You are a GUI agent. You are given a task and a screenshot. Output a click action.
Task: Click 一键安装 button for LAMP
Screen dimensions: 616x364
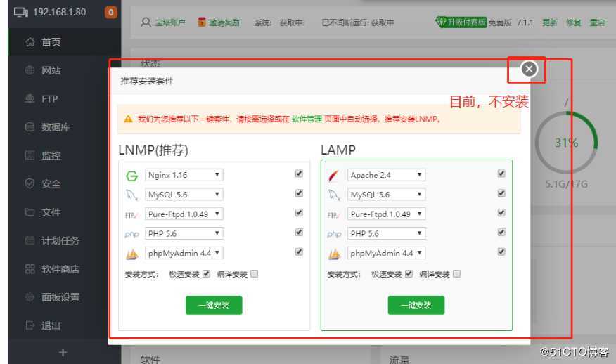coord(416,305)
